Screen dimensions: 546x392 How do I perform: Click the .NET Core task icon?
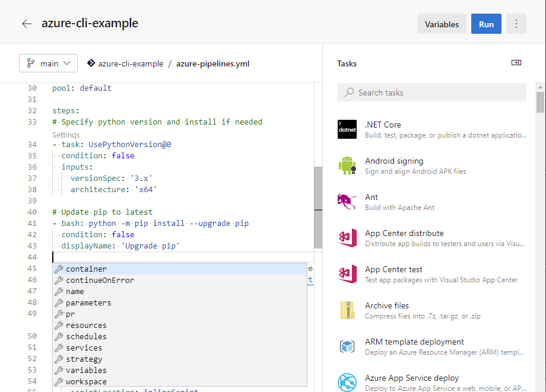[347, 129]
